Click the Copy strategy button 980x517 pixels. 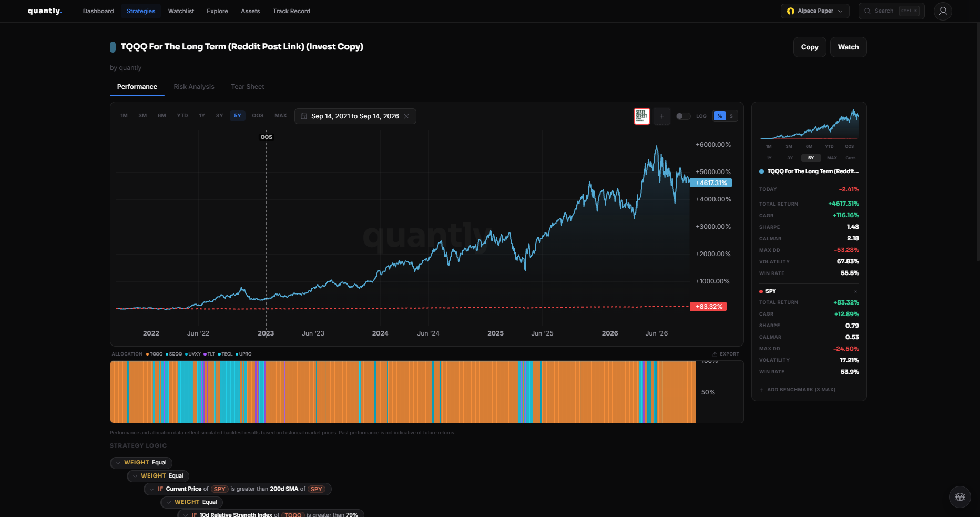810,47
